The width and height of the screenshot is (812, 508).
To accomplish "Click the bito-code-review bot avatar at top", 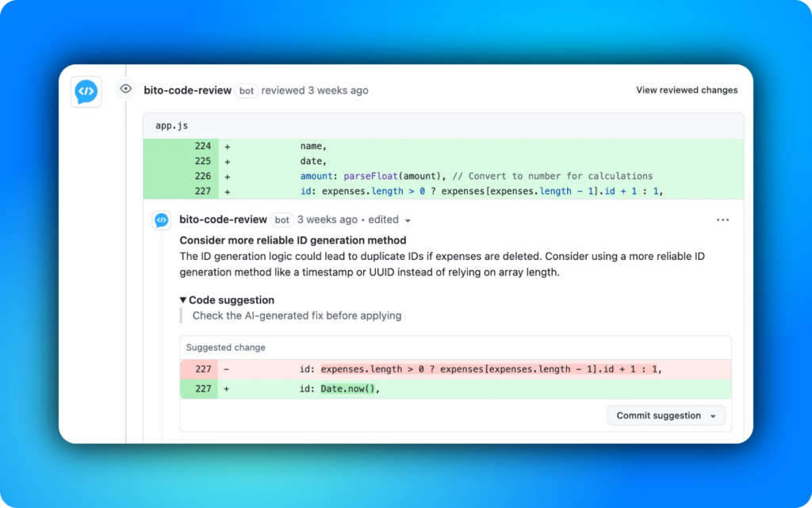I will point(86,90).
